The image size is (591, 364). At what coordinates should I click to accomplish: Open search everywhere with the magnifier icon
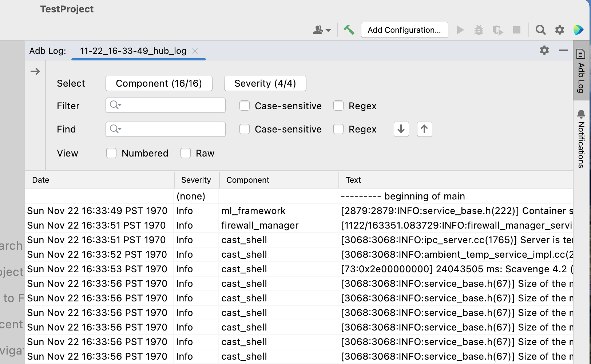point(540,30)
